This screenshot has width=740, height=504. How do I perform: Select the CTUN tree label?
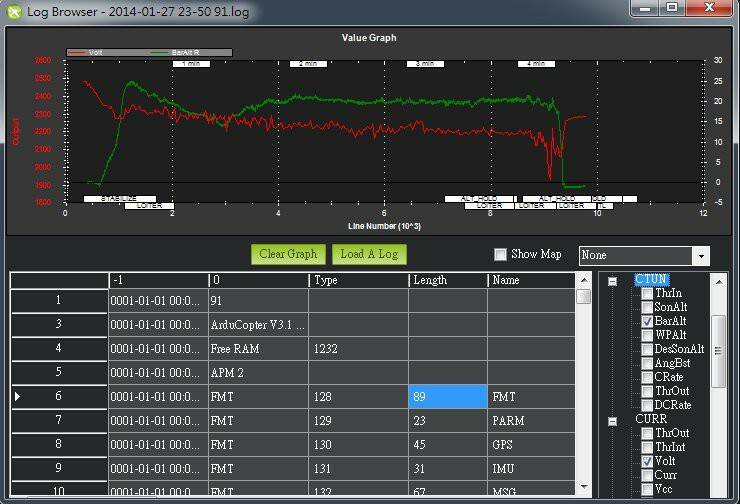coord(651,279)
